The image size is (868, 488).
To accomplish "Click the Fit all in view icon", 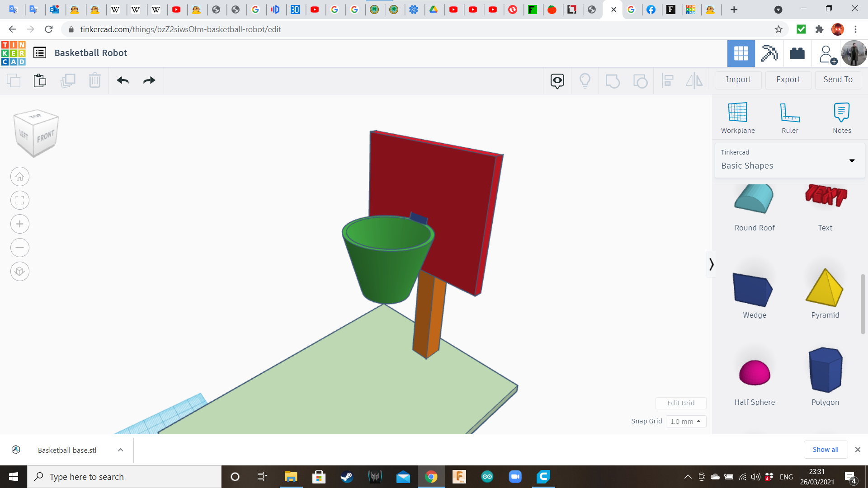I will tap(20, 200).
